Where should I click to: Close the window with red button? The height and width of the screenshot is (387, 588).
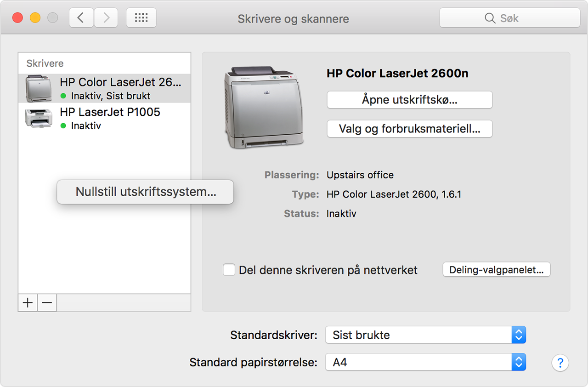(17, 18)
